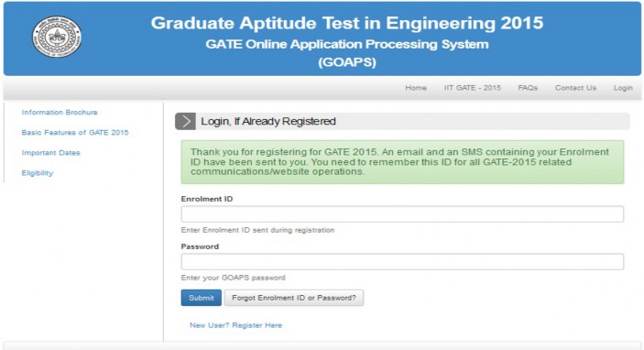Focus the Enrolment ID input field

pos(402,214)
